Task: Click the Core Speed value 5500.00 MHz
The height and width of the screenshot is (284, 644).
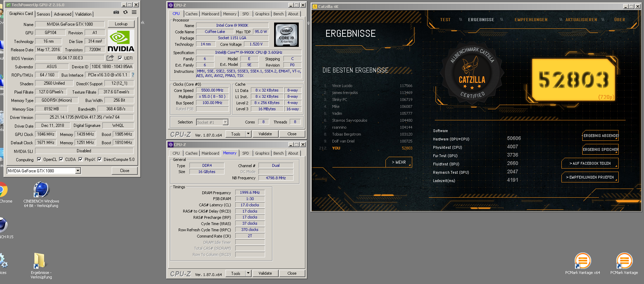Action: point(212,90)
